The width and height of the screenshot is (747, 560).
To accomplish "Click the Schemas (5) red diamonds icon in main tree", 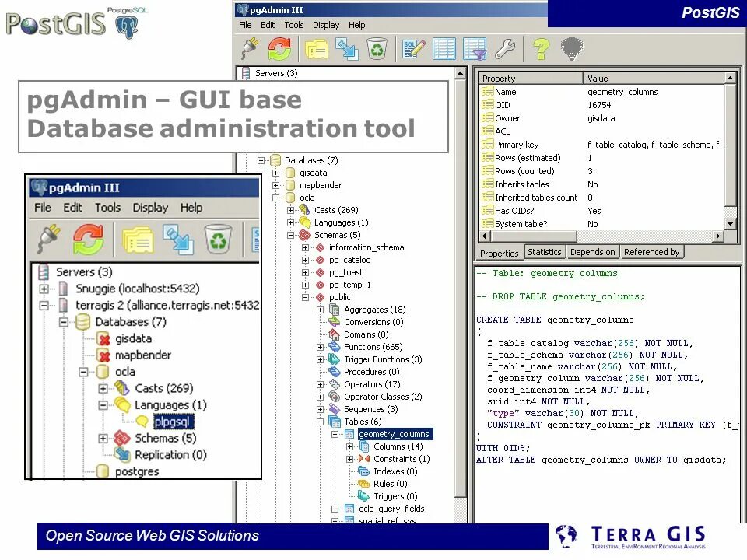I will (x=304, y=235).
